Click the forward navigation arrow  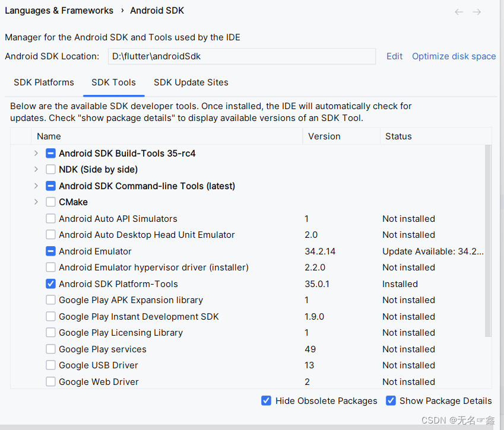point(477,12)
